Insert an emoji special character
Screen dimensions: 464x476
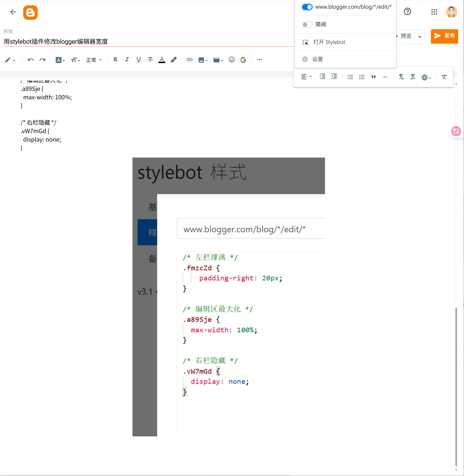point(231,60)
